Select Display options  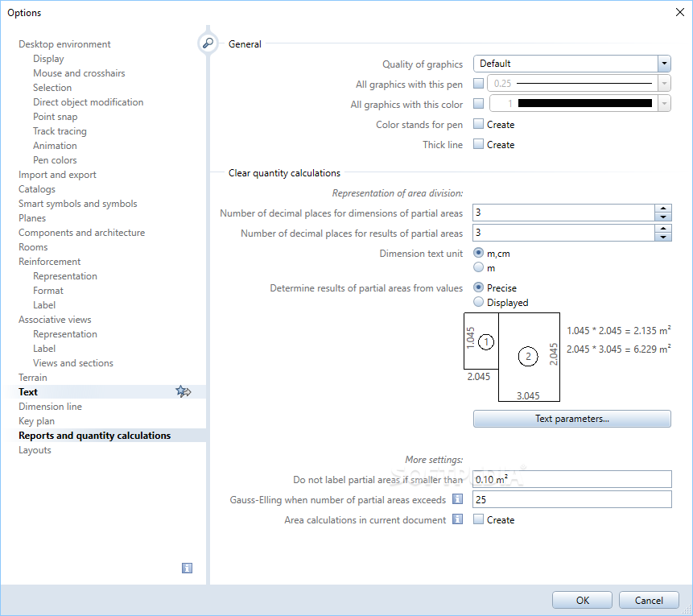click(48, 59)
